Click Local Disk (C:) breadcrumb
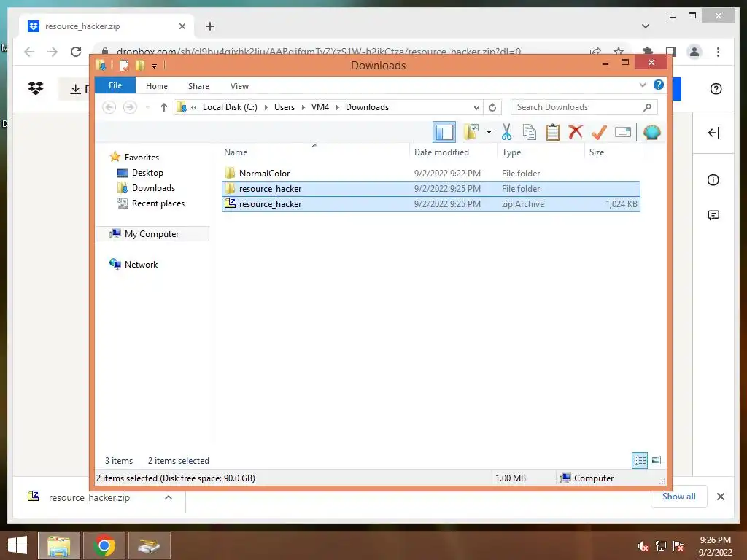 click(x=230, y=107)
